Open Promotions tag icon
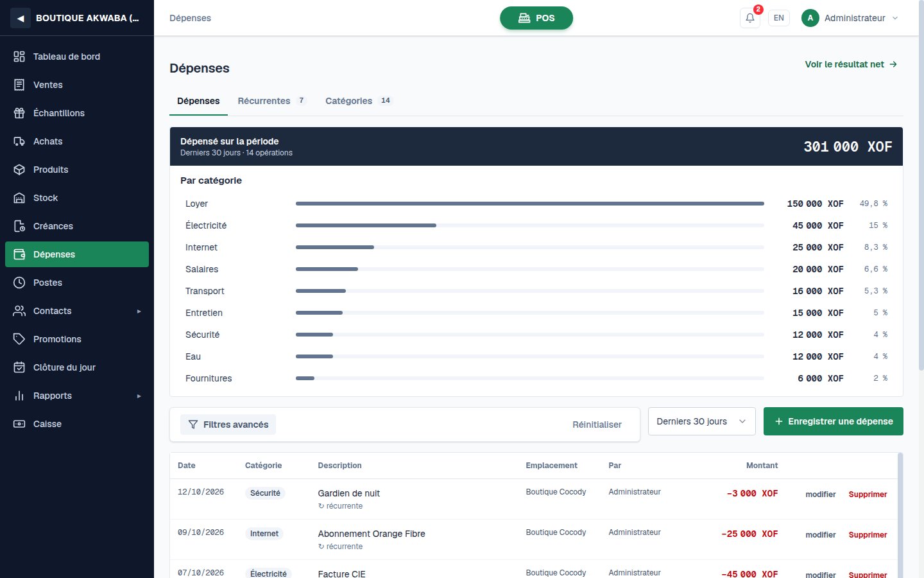Image resolution: width=924 pixels, height=578 pixels. [19, 339]
